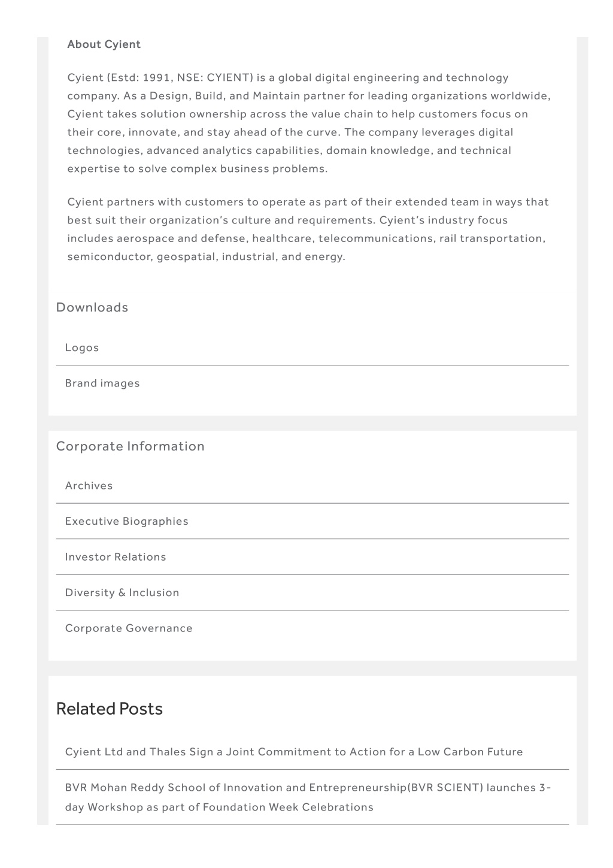Go to the Archives page

point(89,486)
